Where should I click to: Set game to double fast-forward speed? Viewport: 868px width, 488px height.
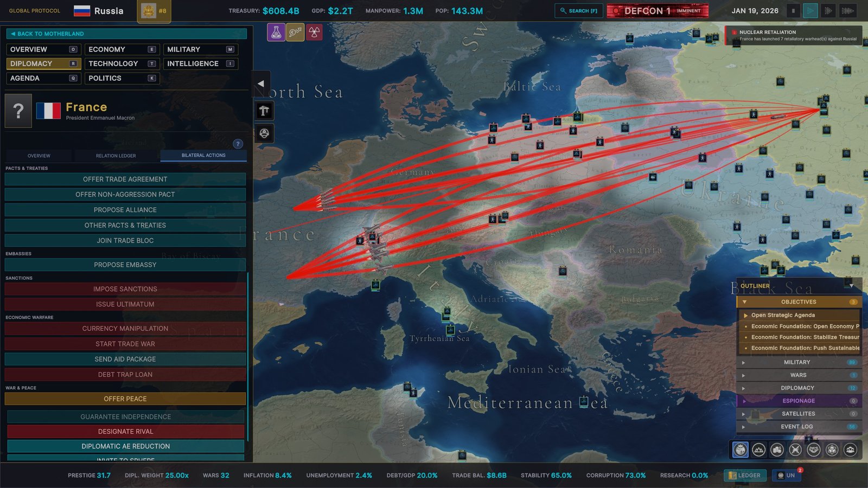coord(828,11)
